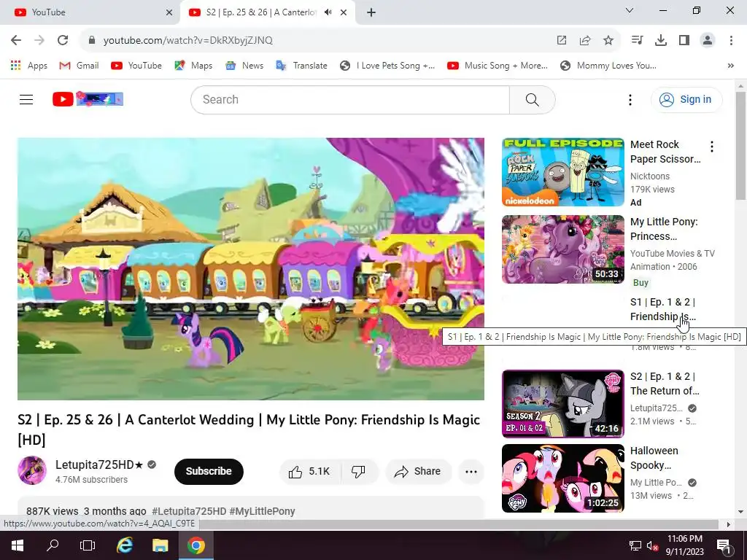Open Music Song + More bookmark
This screenshot has width=747, height=560.
[x=498, y=66]
